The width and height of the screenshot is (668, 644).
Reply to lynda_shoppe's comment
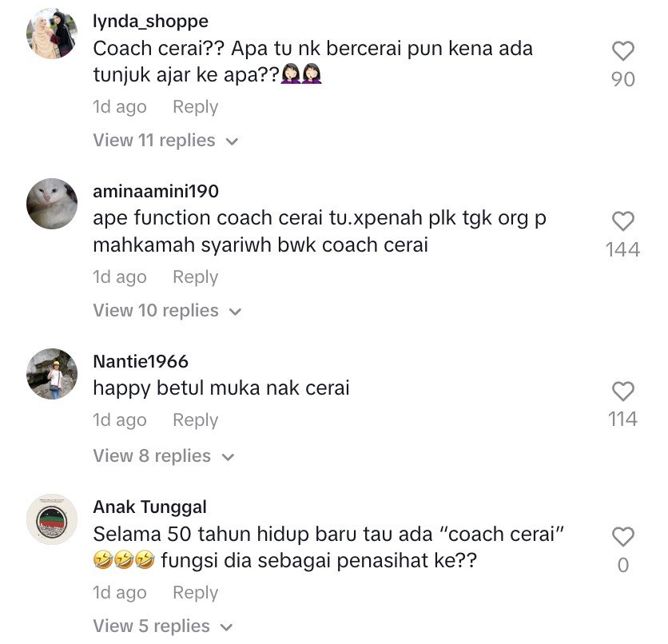click(195, 106)
